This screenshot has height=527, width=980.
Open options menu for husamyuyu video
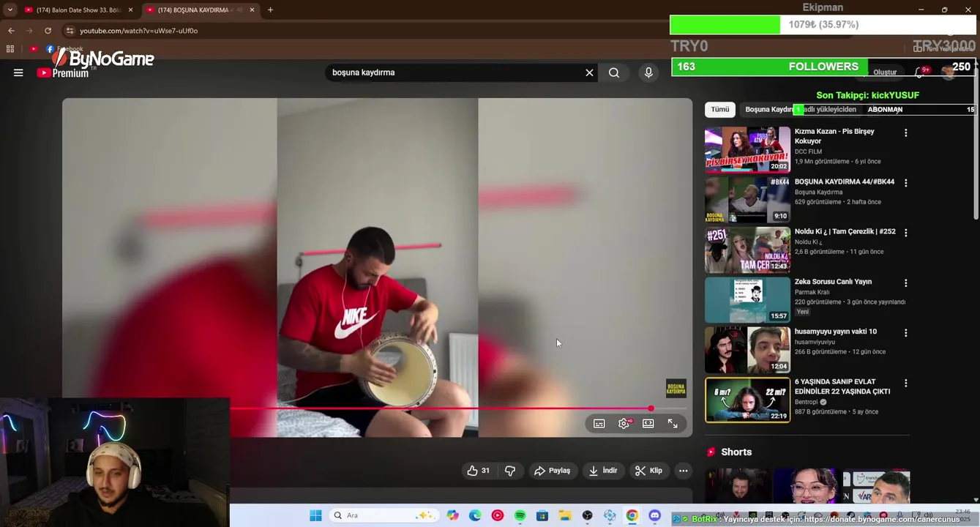[905, 332]
